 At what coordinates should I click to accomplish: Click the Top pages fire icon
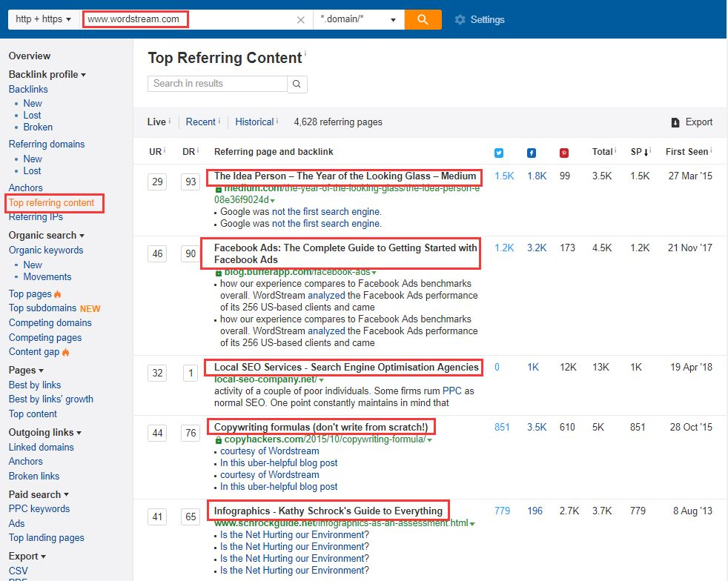tap(58, 294)
